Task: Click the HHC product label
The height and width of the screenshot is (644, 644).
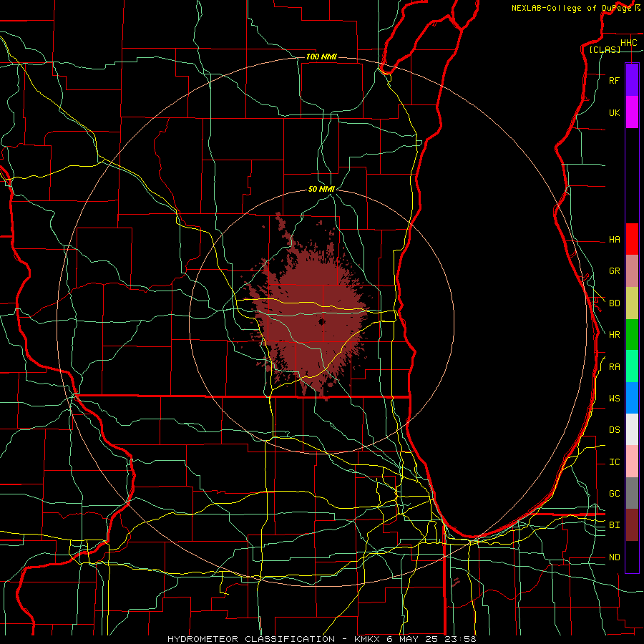Action: 628,43
